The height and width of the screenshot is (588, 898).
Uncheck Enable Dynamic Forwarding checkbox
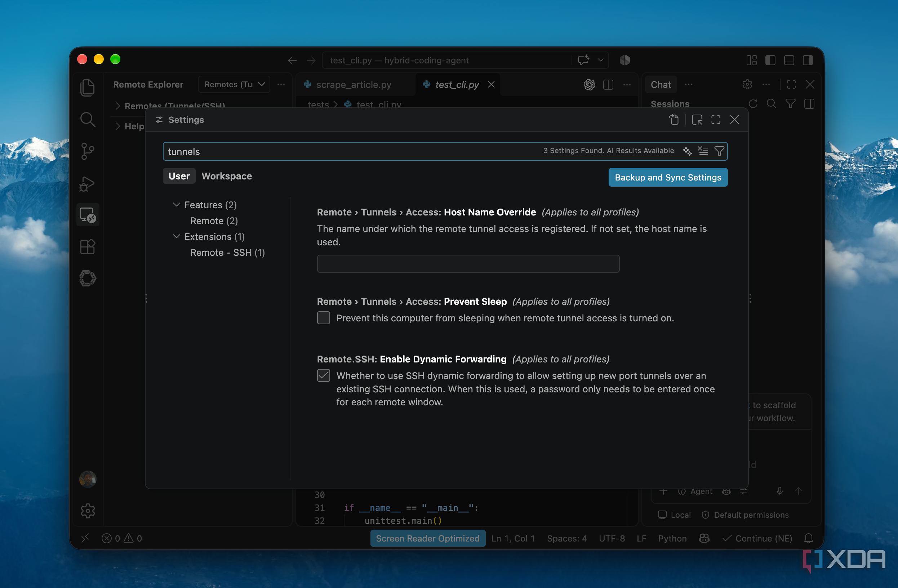coord(323,375)
